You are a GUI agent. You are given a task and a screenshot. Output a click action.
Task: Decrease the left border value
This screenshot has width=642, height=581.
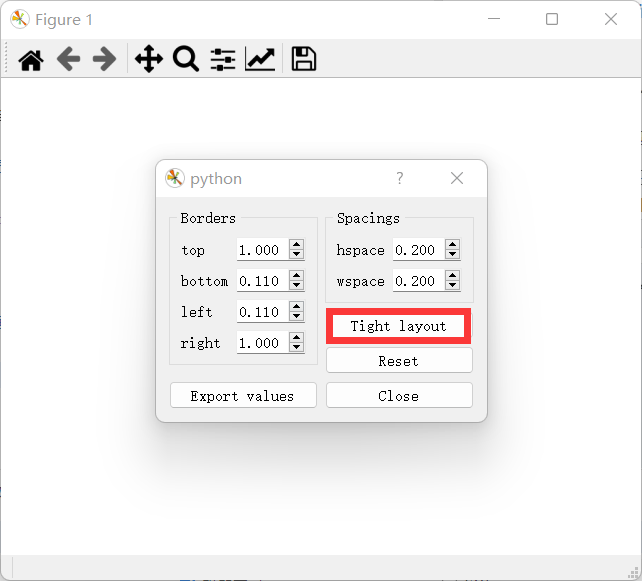[296, 316]
